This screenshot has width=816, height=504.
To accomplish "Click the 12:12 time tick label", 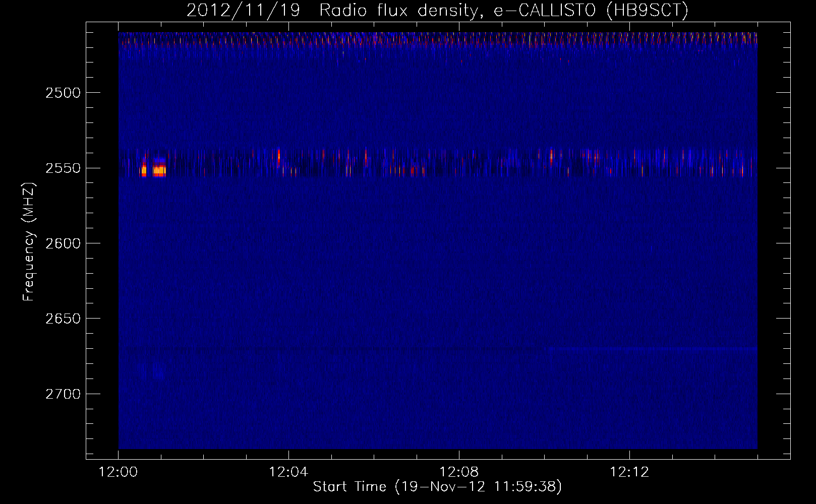I will point(629,472).
